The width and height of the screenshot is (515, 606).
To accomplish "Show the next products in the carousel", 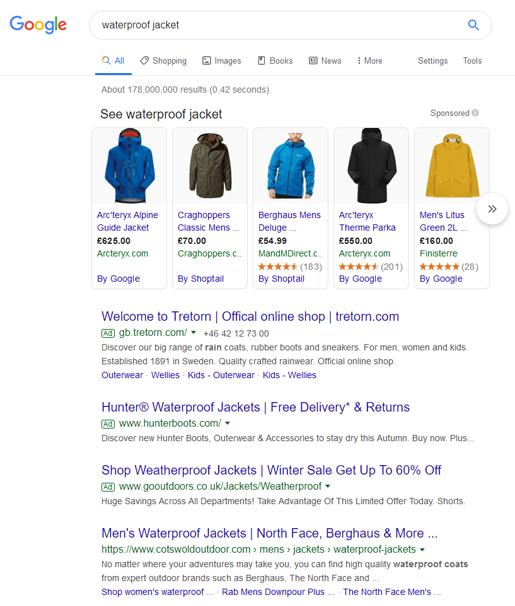I will pyautogui.click(x=492, y=209).
